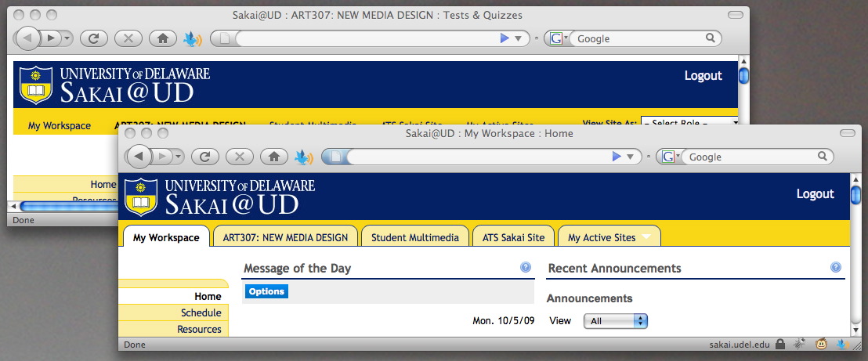Open search engine selector in My Workspace window
The height and width of the screenshot is (361, 868).
(671, 157)
